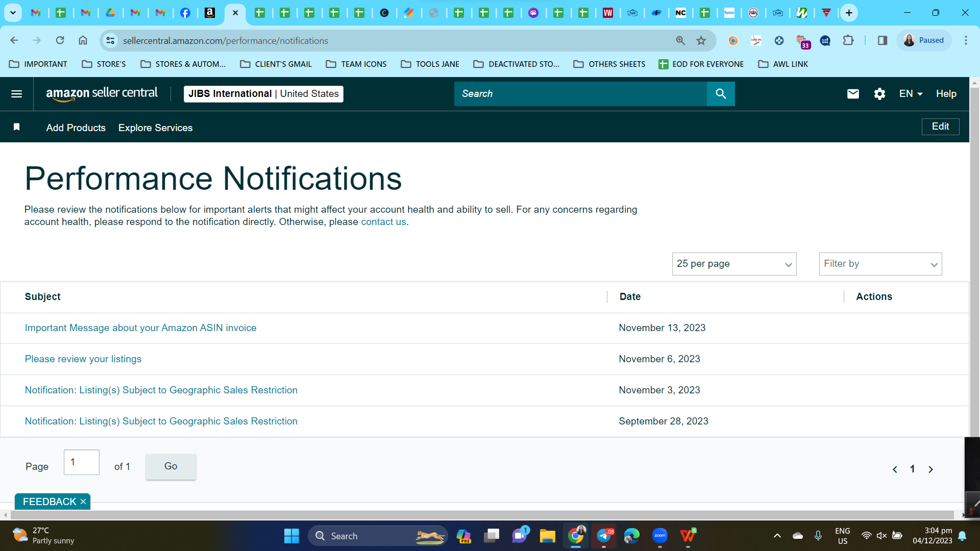This screenshot has width=980, height=551.
Task: Open the TOOLS JANE bookmarks folder
Action: click(x=430, y=64)
